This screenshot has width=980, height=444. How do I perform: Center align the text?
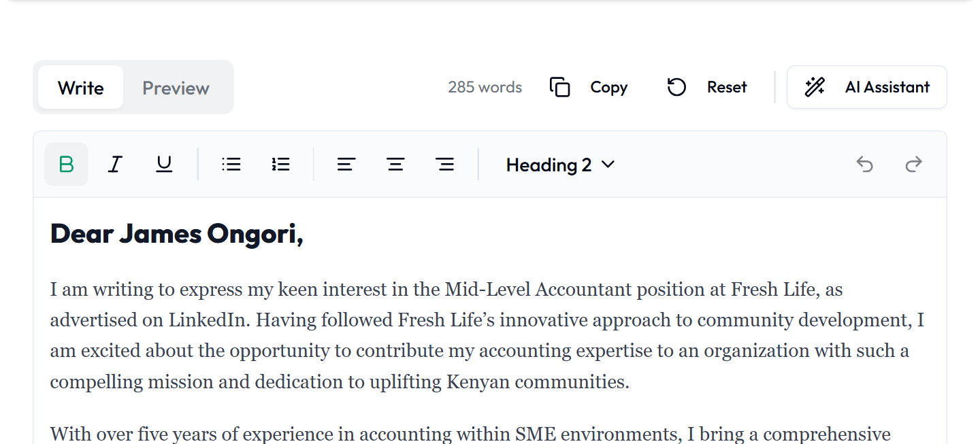coord(395,165)
